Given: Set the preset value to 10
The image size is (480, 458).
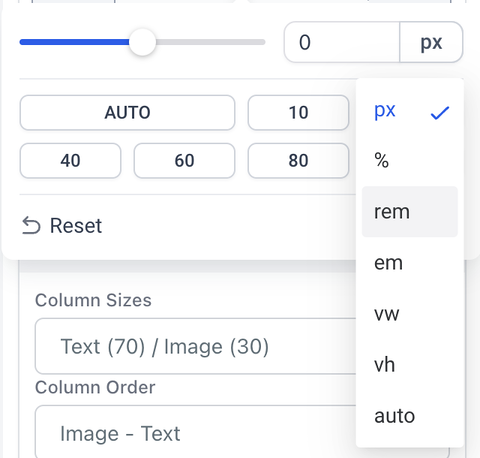Looking at the screenshot, I should tap(298, 113).
